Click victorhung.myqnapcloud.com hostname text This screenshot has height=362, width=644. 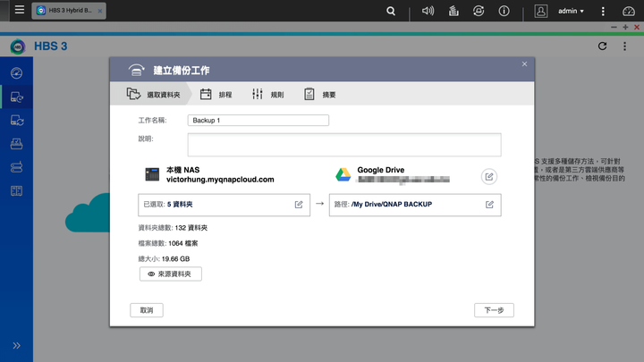pyautogui.click(x=220, y=180)
